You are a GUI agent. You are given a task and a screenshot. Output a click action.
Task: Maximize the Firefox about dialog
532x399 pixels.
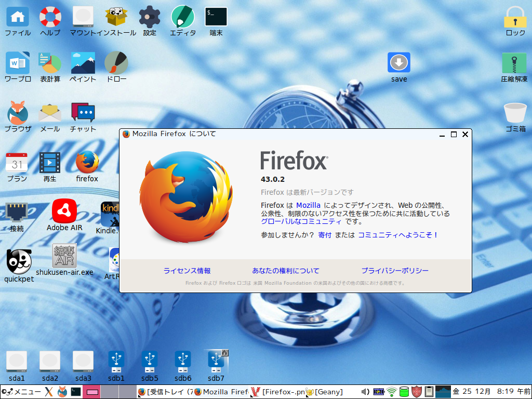click(x=454, y=135)
